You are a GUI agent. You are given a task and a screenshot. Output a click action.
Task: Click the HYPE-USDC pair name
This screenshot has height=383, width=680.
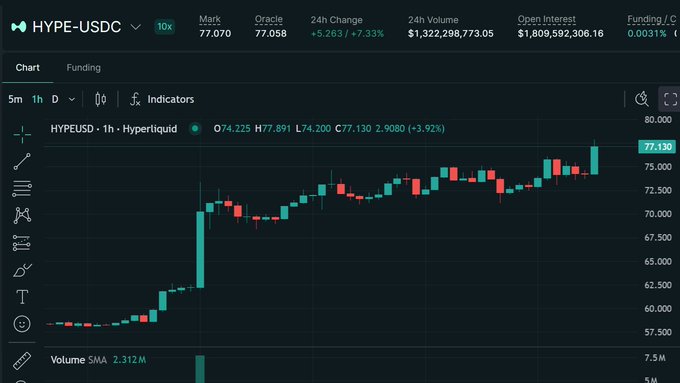coord(77,27)
